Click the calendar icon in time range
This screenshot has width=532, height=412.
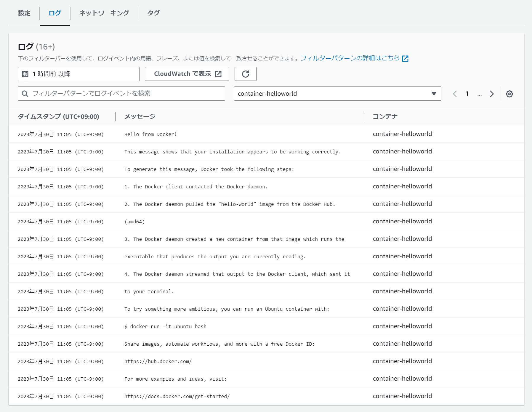pyautogui.click(x=25, y=74)
